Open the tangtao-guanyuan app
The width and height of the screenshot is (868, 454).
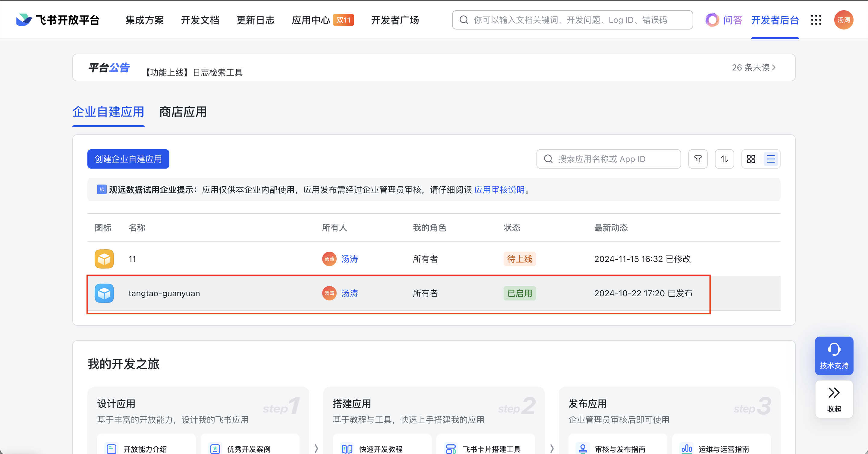pos(164,293)
